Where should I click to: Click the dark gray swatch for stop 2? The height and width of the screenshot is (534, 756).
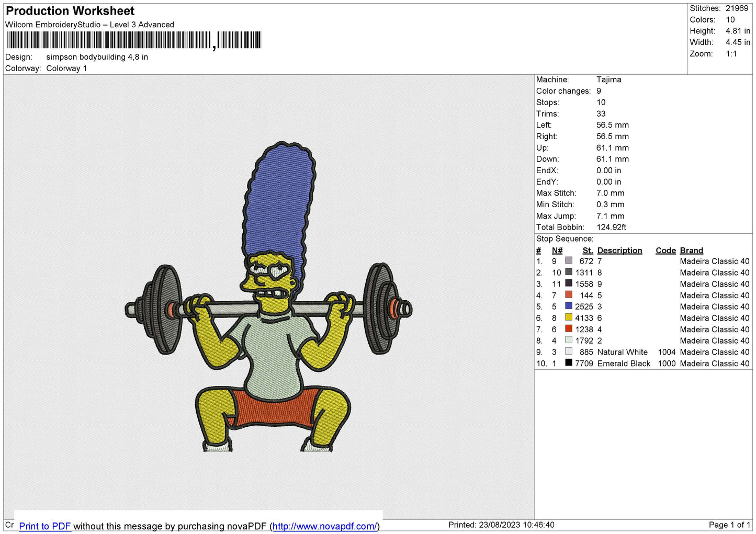tap(569, 272)
